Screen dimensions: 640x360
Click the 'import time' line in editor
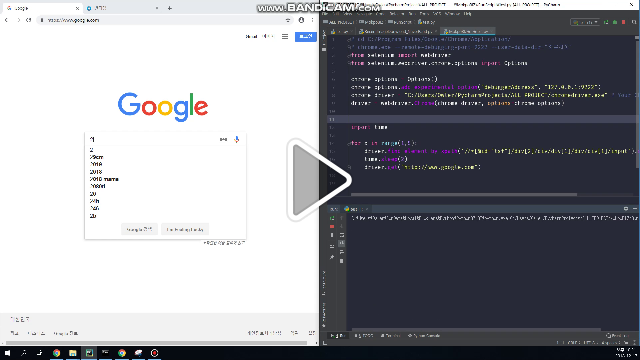coord(369,127)
